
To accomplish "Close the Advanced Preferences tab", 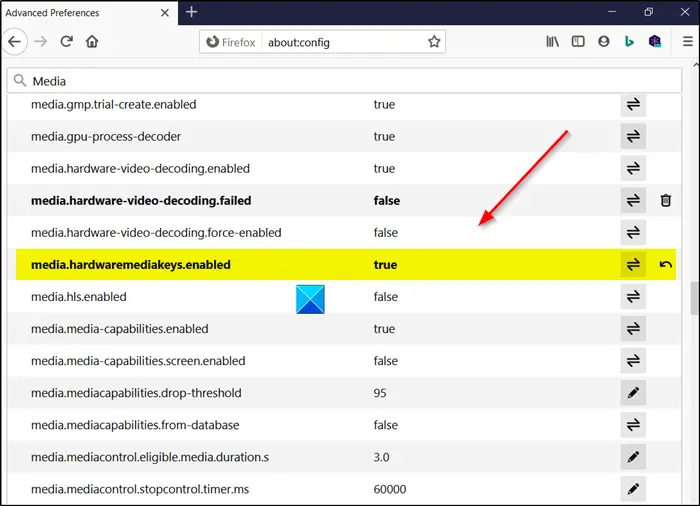I will 165,13.
